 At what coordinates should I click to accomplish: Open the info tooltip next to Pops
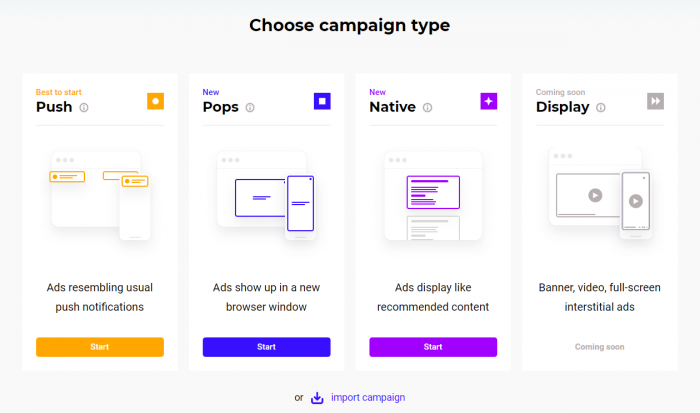(250, 108)
